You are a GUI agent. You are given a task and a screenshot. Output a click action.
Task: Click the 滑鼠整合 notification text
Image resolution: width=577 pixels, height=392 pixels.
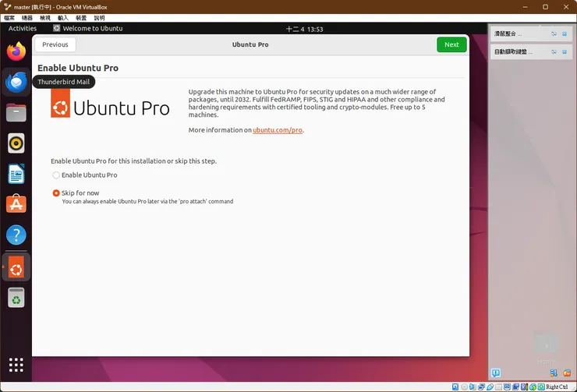[508, 34]
